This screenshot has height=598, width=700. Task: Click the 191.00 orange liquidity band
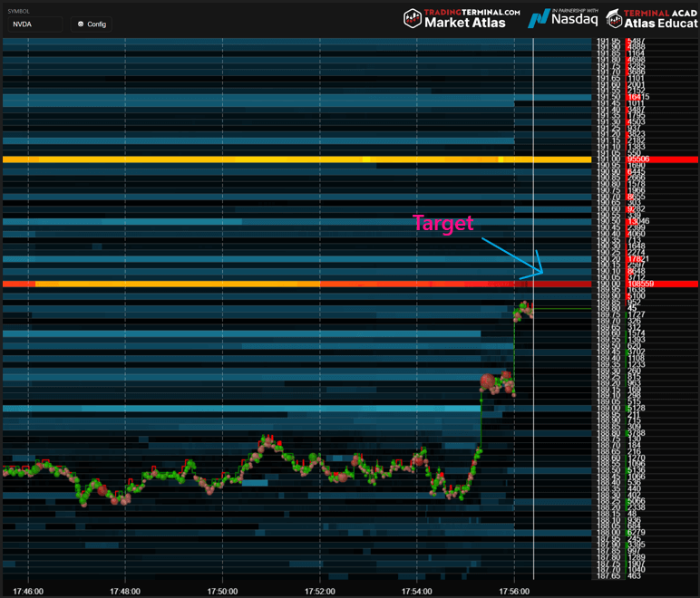(272, 159)
